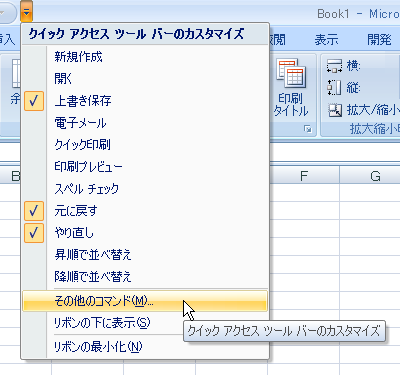
Task: Select column F header
Action: 304,176
